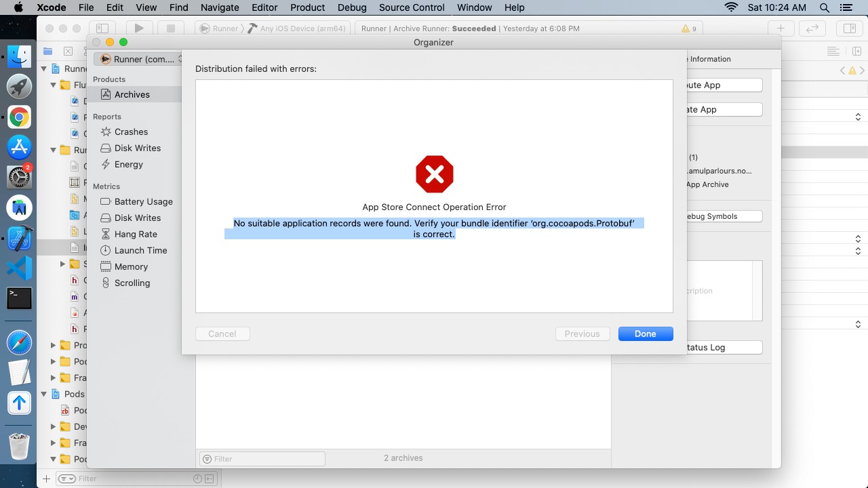This screenshot has height=488, width=868.
Task: Select Battery Usage metric
Action: pyautogui.click(x=136, y=202)
